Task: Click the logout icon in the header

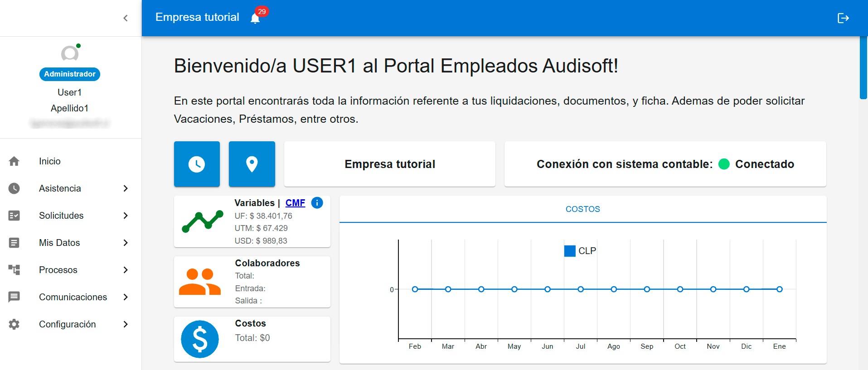Action: pos(843,18)
